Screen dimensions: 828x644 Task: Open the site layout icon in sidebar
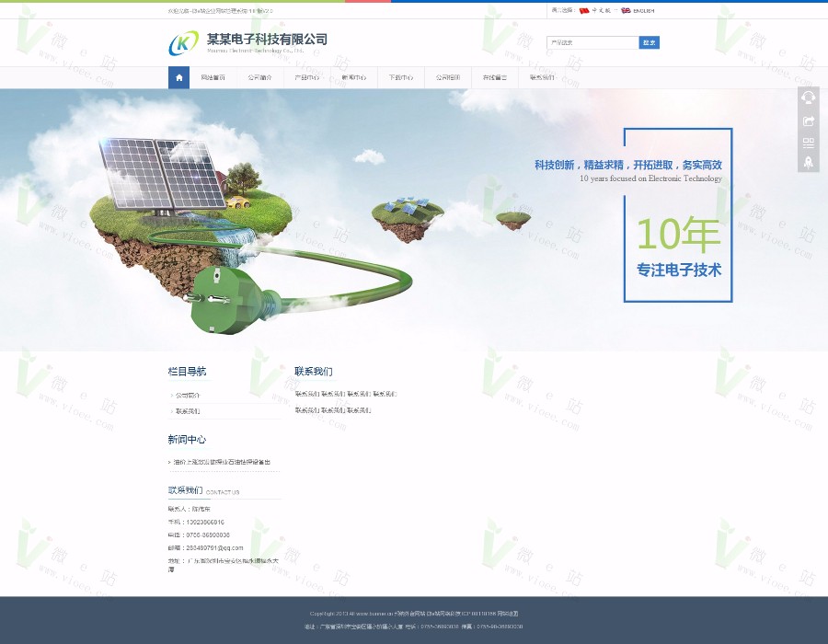[x=809, y=143]
